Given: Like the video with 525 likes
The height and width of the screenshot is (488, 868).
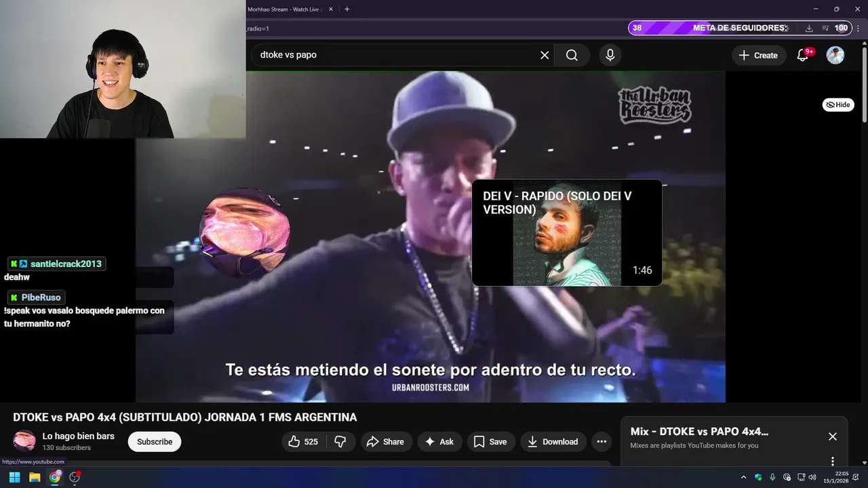Looking at the screenshot, I should coord(302,441).
